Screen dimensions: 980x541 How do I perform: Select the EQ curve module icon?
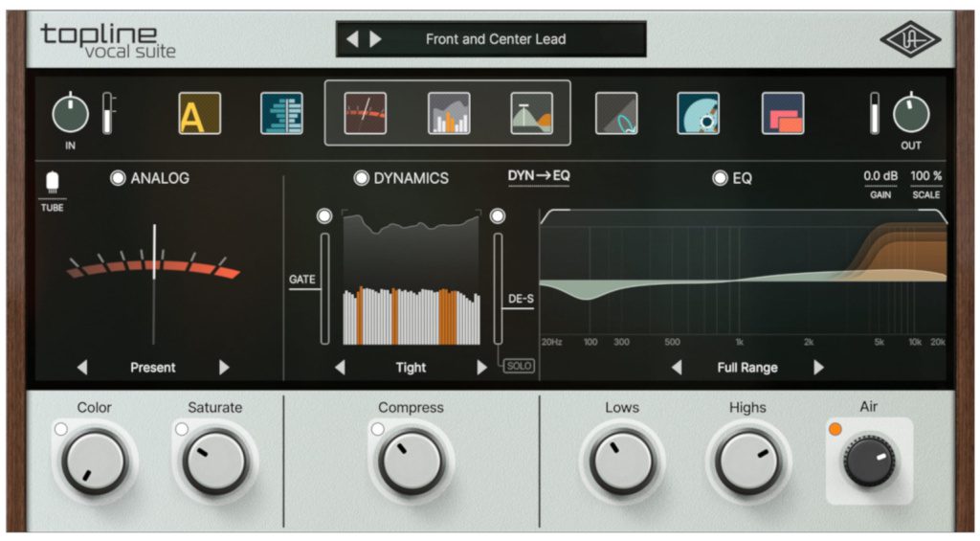[531, 113]
